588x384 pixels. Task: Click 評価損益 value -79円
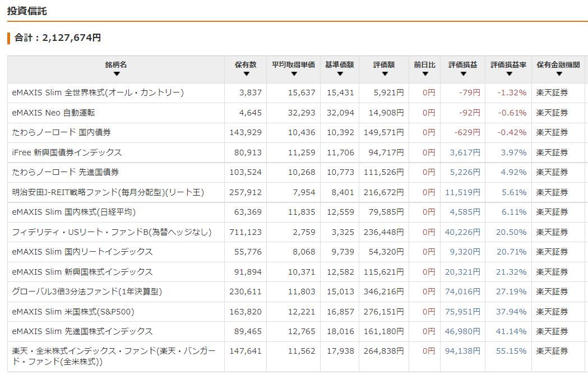(470, 92)
